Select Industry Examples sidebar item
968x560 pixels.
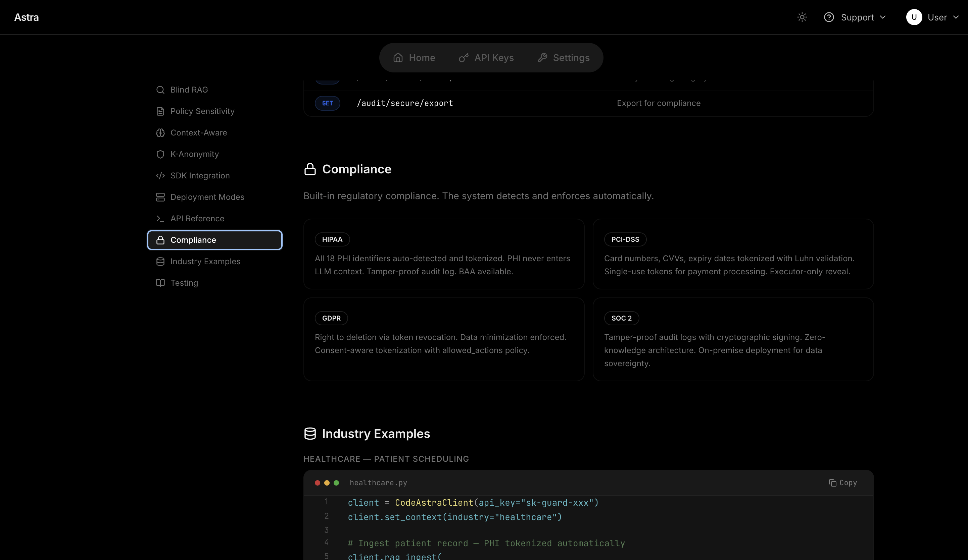(x=205, y=262)
